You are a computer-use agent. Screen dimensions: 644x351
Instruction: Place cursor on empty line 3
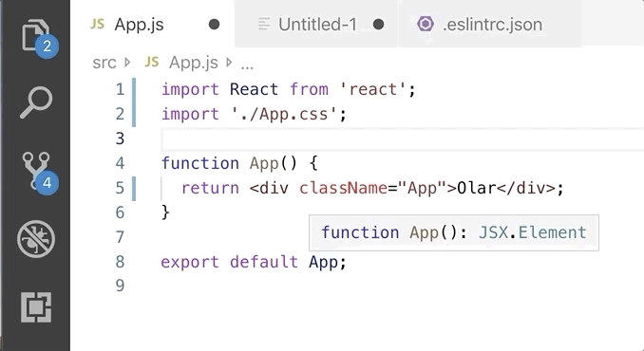point(403,139)
